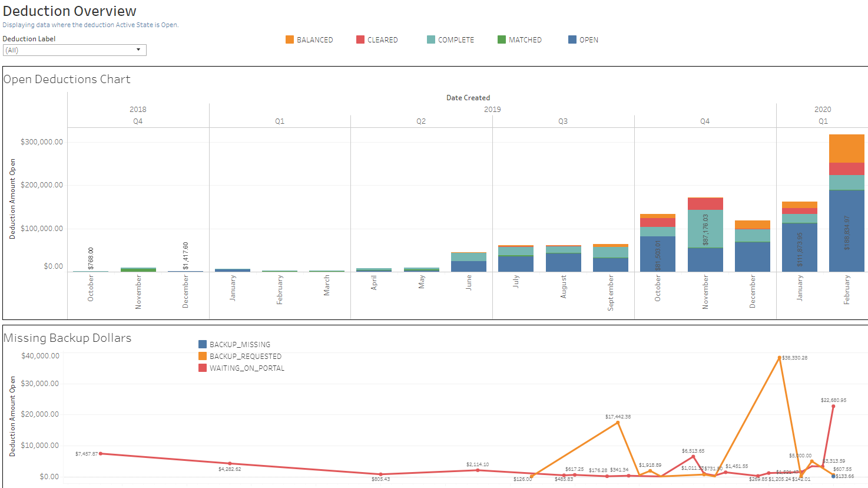Viewport: 868px width, 488px height.
Task: Click the BALANCED orange legend swatch
Action: (290, 39)
